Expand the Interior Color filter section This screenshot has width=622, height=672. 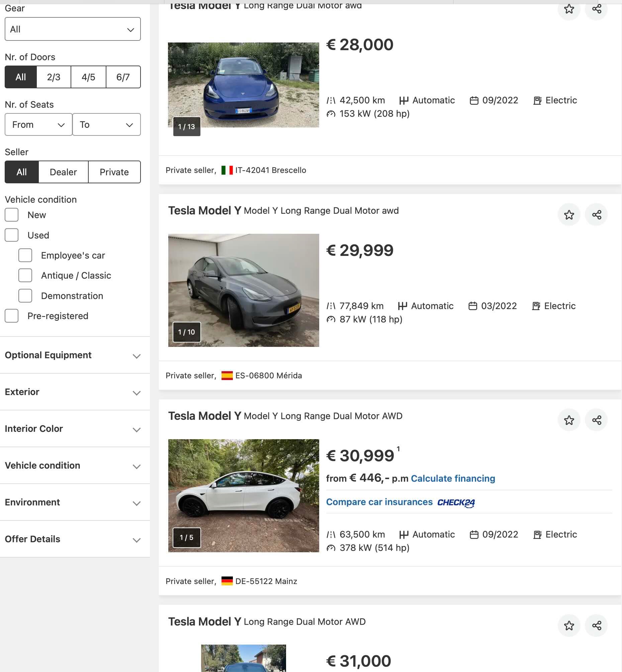click(x=72, y=429)
